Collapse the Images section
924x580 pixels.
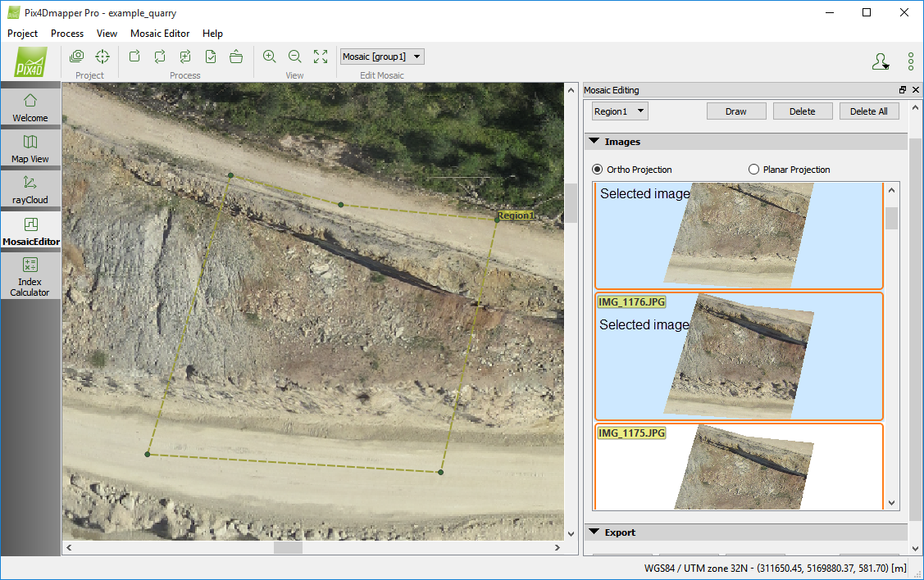[594, 142]
